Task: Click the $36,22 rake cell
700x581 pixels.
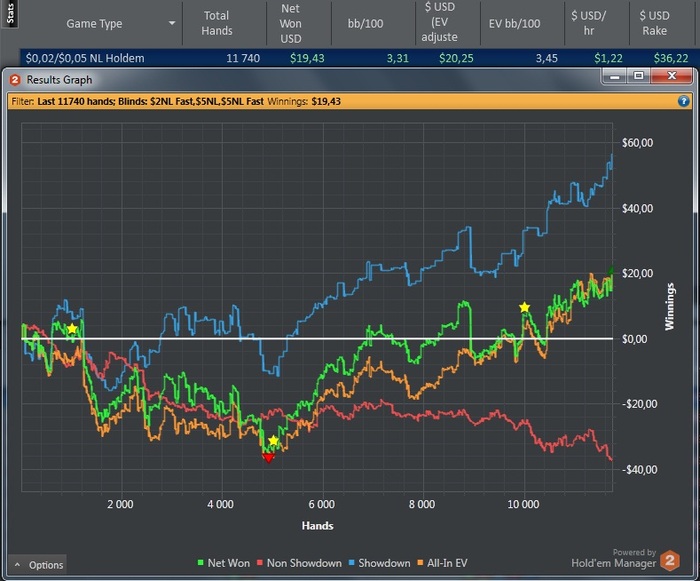Action: tap(671, 58)
